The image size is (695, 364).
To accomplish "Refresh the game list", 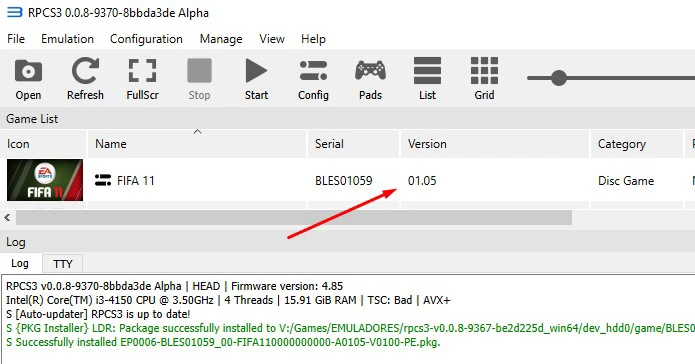I will pos(85,79).
